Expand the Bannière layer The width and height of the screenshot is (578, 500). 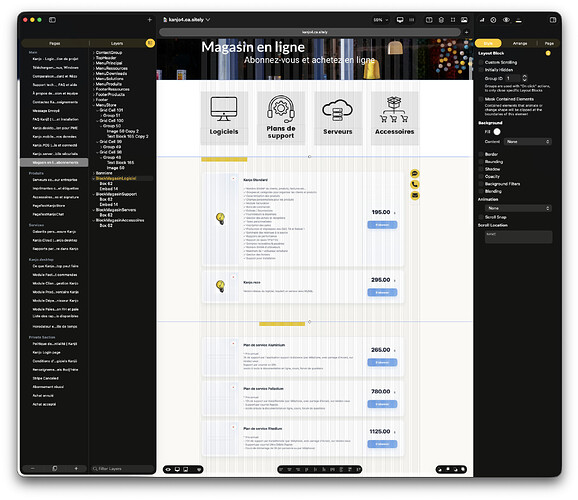pos(94,173)
